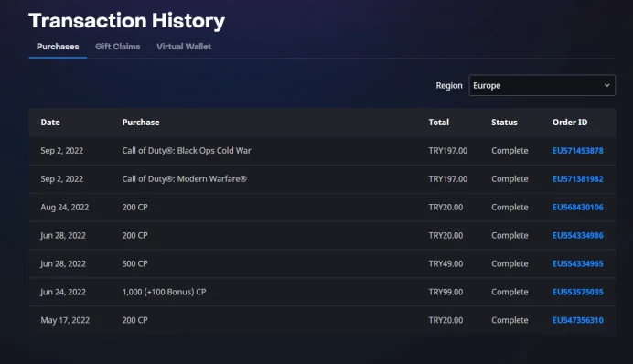
Task: Open order EU571453878
Action: 578,151
